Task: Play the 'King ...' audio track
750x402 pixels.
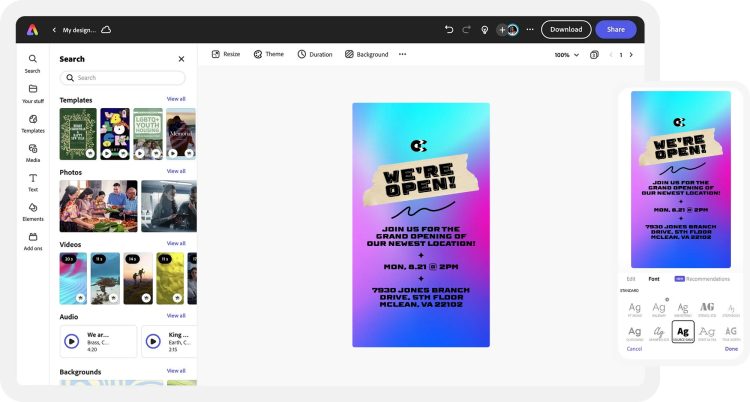Action: [153, 341]
